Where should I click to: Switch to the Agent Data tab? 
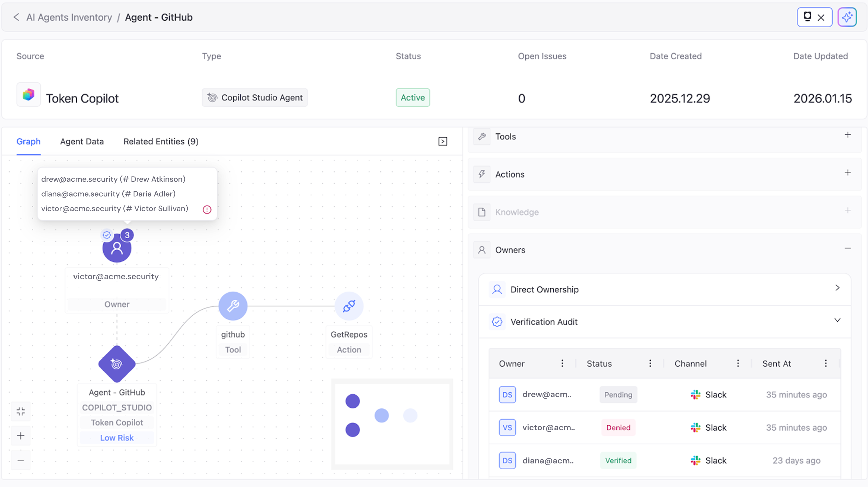click(x=82, y=142)
